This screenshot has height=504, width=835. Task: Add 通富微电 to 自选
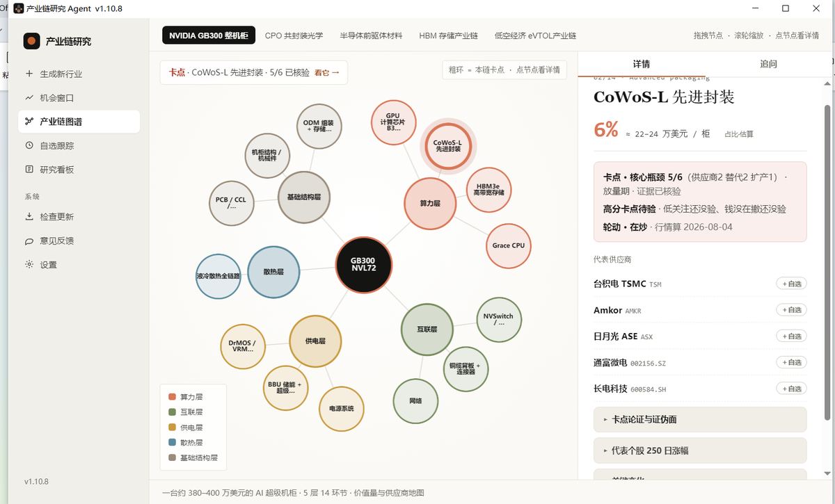coord(791,362)
